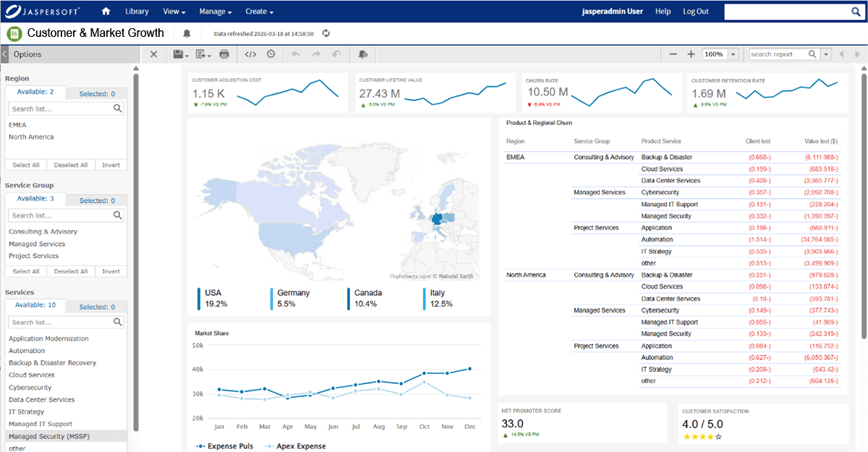Undo the last dashboard change

[x=296, y=54]
